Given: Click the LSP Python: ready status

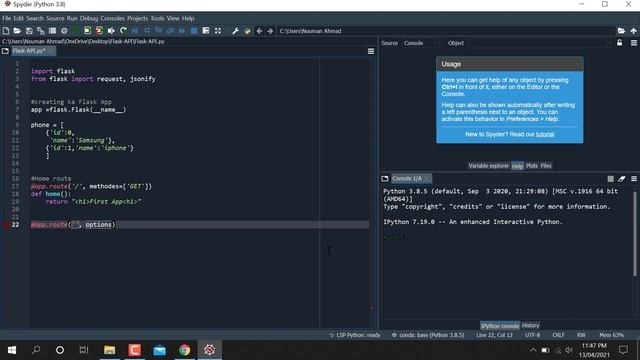Looking at the screenshot, I should click(355, 335).
